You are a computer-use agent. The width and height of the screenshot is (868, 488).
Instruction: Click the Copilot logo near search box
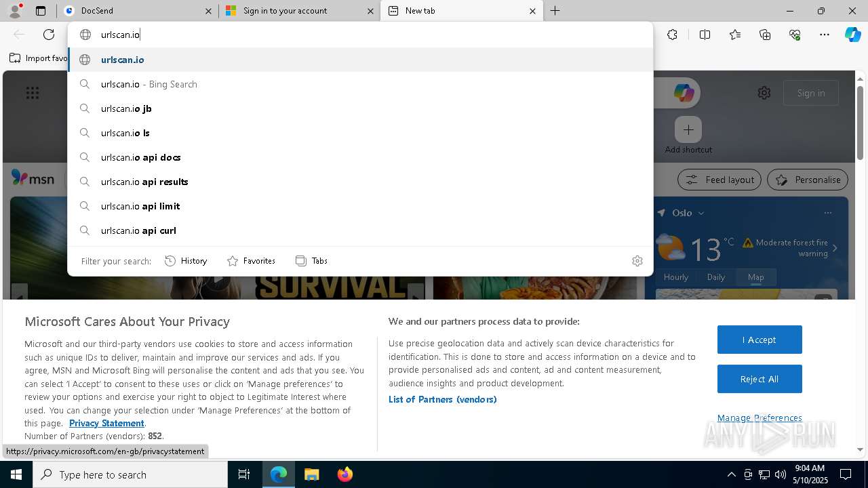coord(684,93)
